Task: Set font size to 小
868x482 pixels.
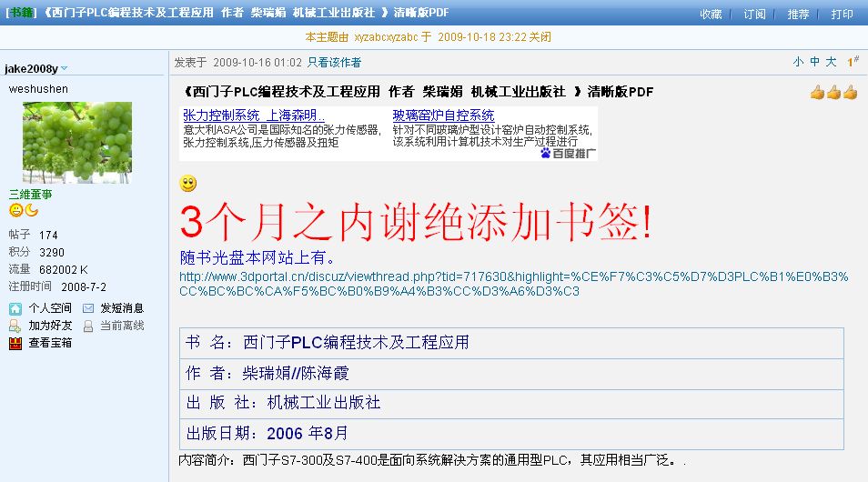Action: point(798,62)
